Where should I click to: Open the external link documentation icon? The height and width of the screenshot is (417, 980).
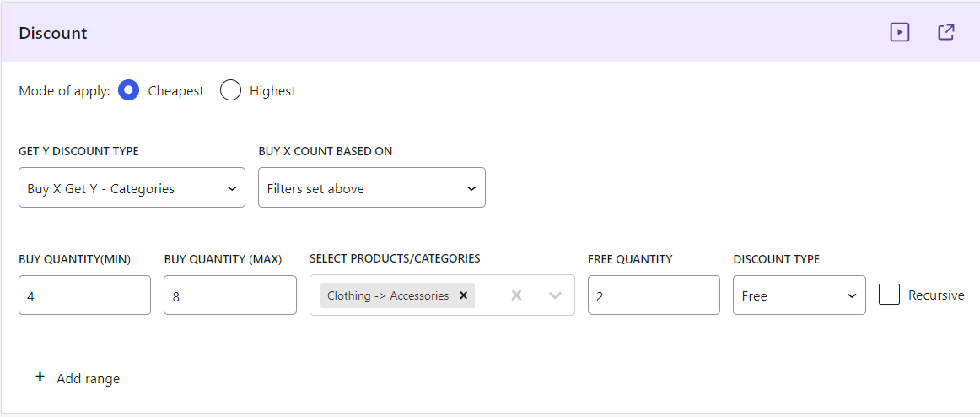(x=946, y=33)
